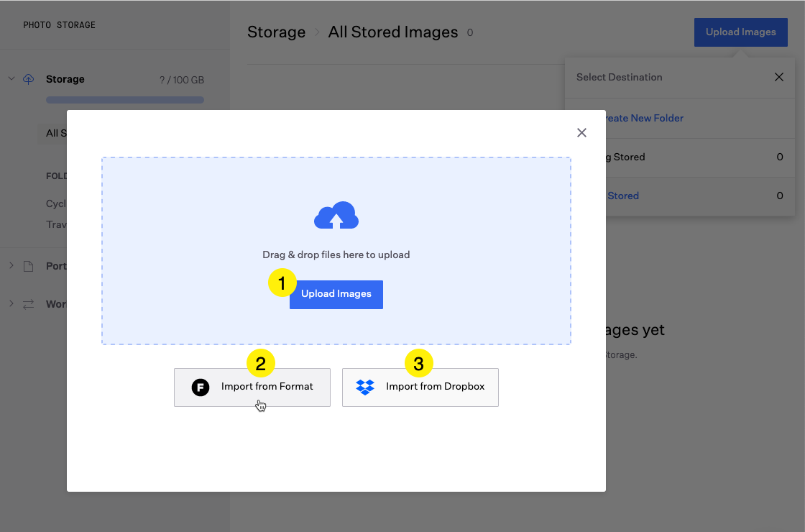This screenshot has height=532, width=805.
Task: Click Upload Images button in page header
Action: pos(740,32)
